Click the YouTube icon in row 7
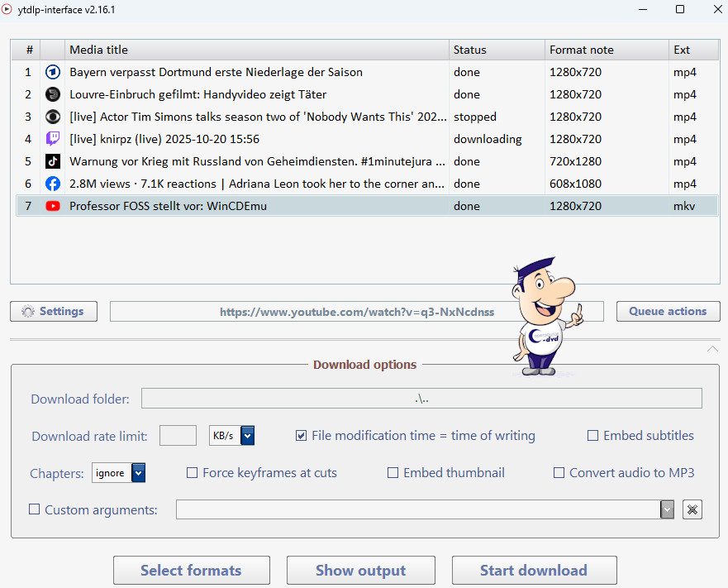728x588 pixels. point(53,206)
